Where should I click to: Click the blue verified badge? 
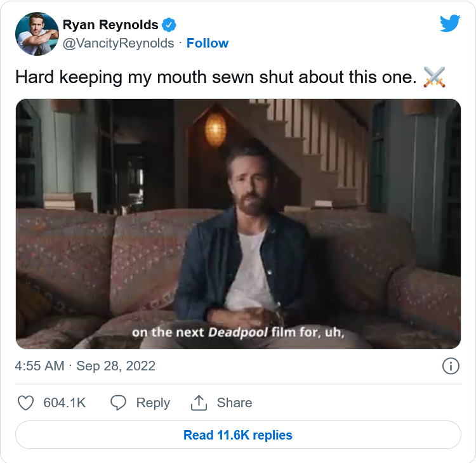pos(169,25)
